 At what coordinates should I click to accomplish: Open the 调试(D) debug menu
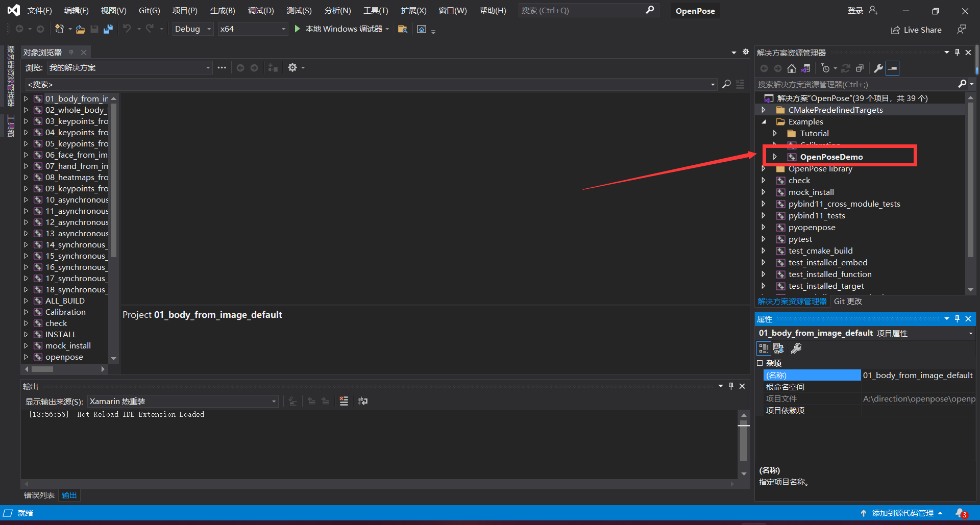click(261, 11)
